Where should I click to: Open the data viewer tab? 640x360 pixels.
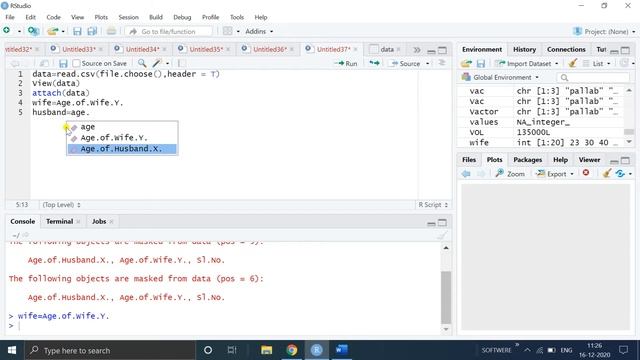click(x=387, y=49)
